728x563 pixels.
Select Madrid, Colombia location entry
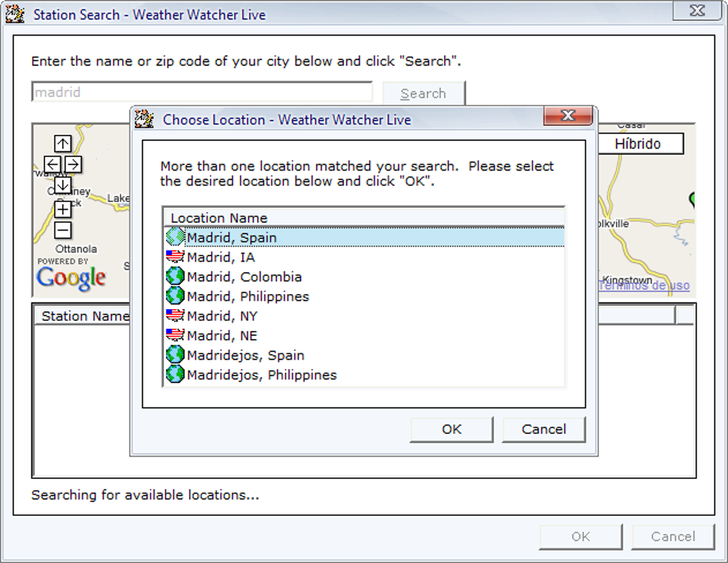365,276
